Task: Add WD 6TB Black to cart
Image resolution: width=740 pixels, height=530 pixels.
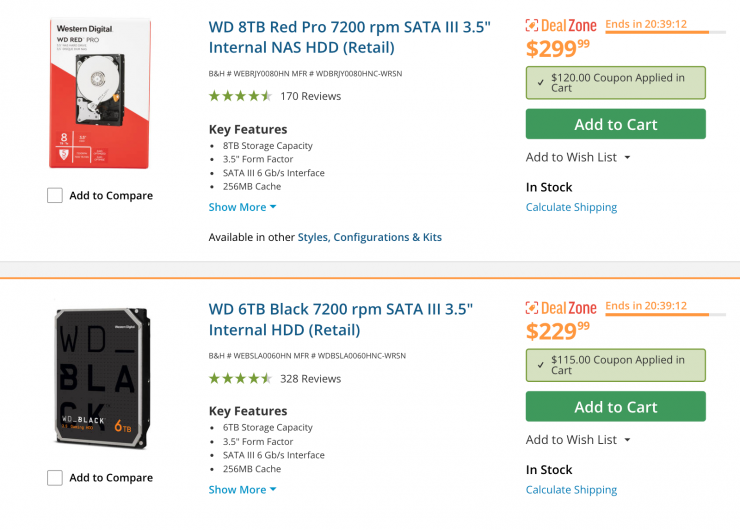Action: click(x=615, y=406)
